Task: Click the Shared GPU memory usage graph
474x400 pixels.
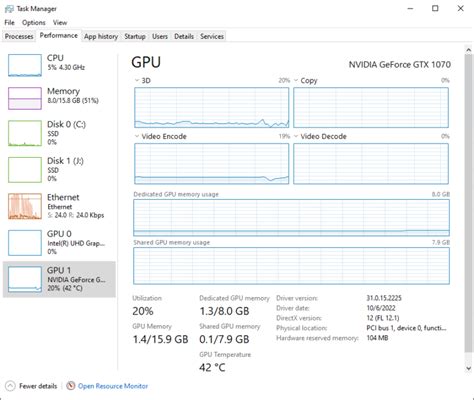Action: coord(291,266)
